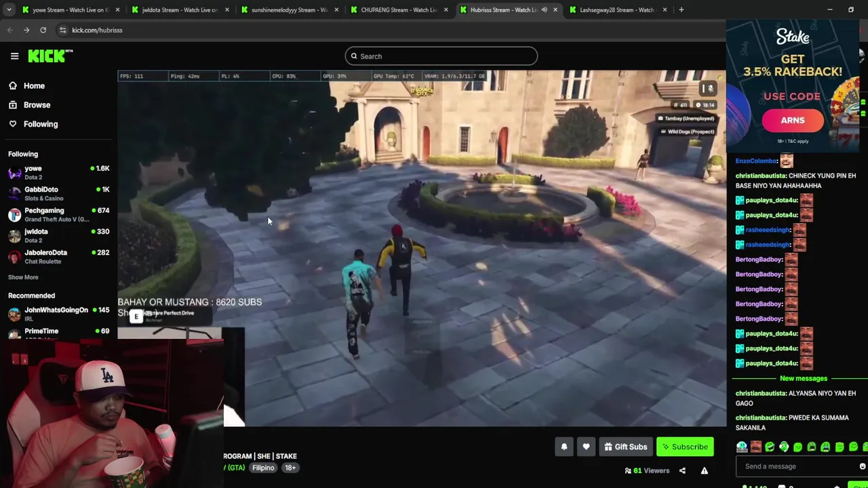Open the tab search dropdown
Image resolution: width=868 pixels, height=488 pixels.
[x=8, y=9]
